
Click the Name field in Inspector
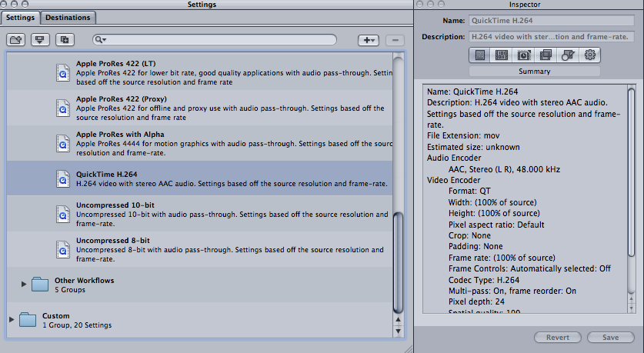click(x=552, y=21)
